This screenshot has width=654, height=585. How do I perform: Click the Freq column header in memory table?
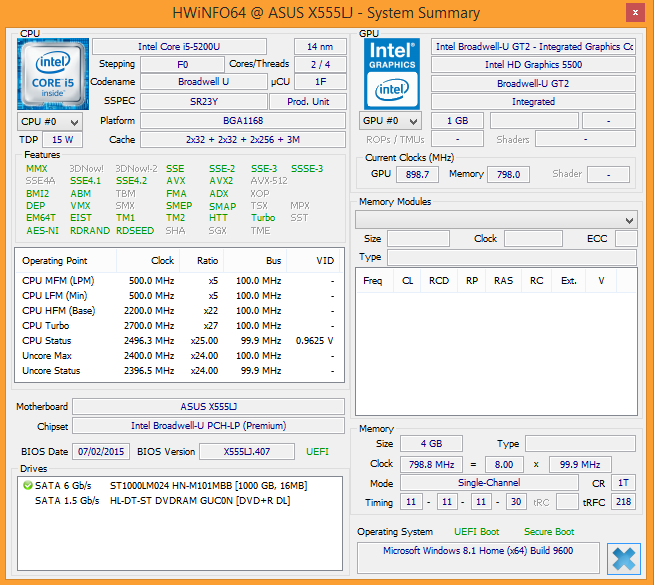click(x=375, y=281)
